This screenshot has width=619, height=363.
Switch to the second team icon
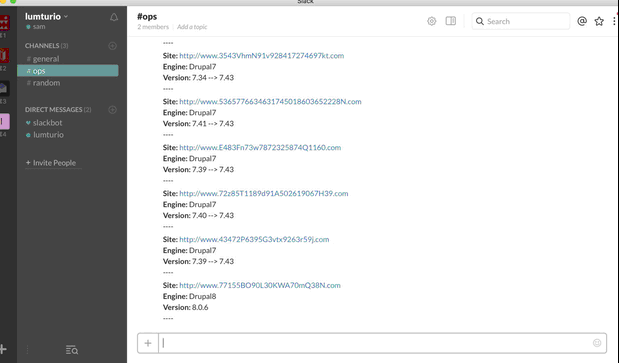[4, 55]
